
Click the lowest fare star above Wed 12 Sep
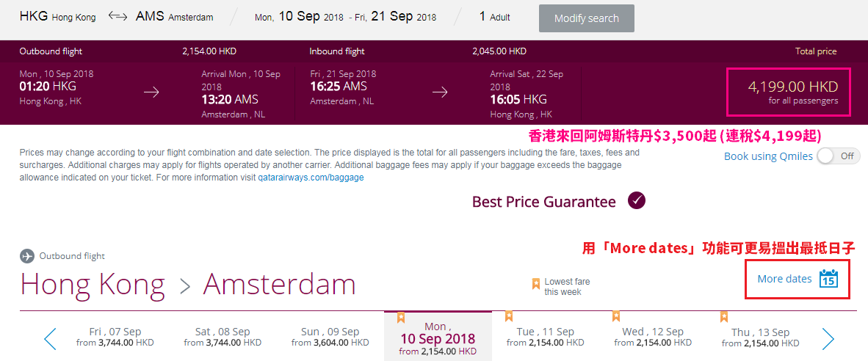[x=615, y=316]
